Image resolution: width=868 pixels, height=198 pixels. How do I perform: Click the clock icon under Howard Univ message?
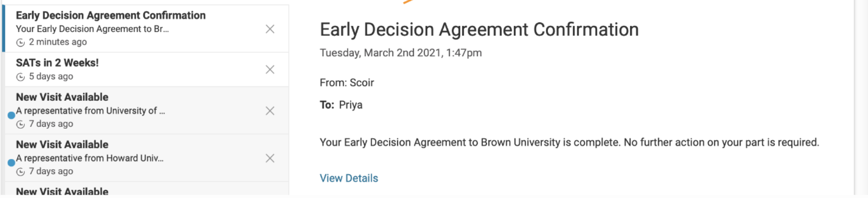[x=20, y=172]
